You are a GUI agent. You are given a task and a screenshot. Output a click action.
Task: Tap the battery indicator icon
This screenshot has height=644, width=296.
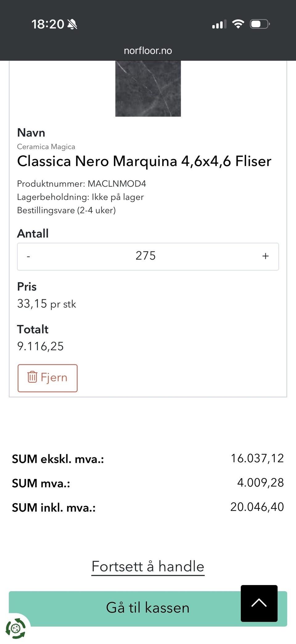pos(260,24)
